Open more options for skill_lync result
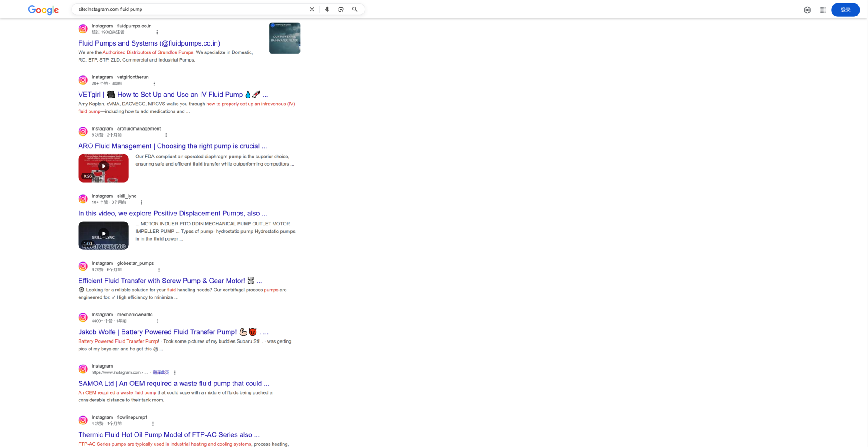868x447 pixels. [x=141, y=202]
